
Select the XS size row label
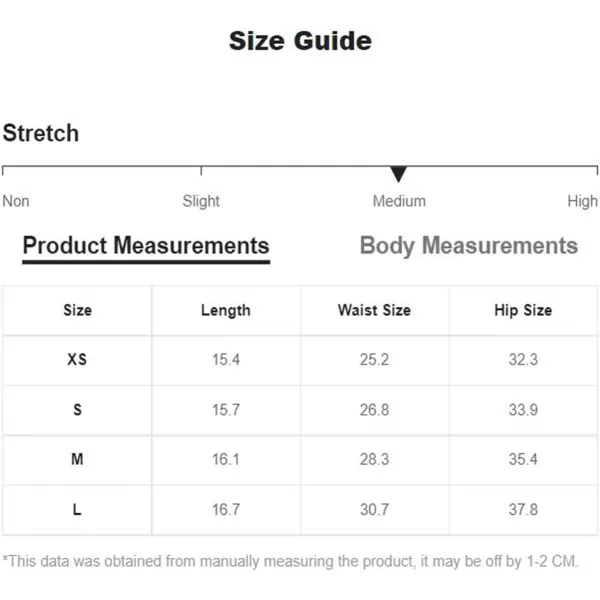coord(77,359)
